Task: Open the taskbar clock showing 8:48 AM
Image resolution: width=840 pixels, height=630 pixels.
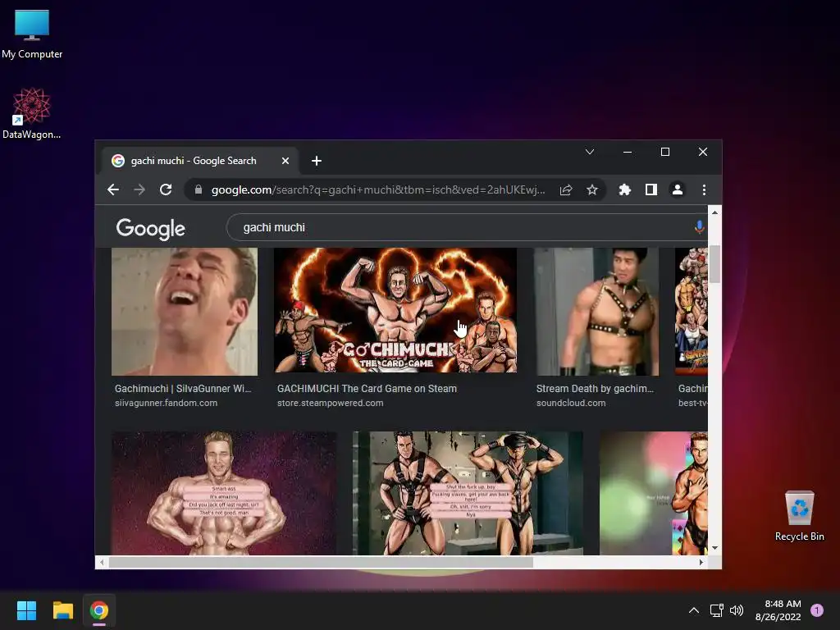Action: pos(778,610)
